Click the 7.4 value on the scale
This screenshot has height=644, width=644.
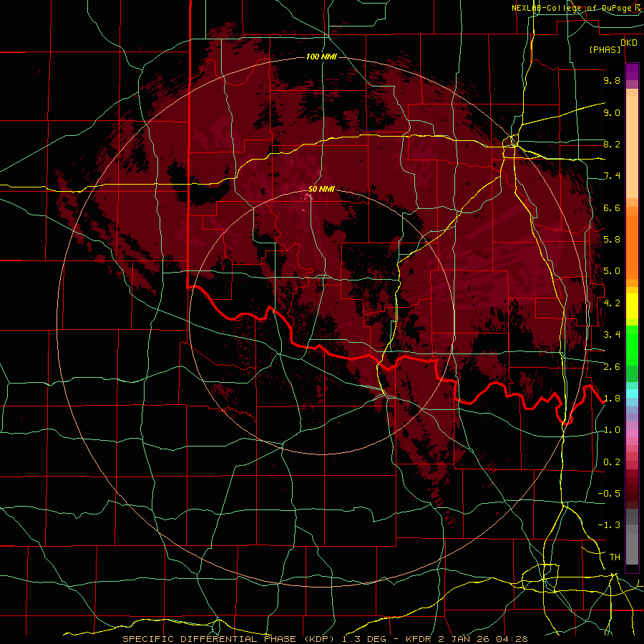coord(612,176)
